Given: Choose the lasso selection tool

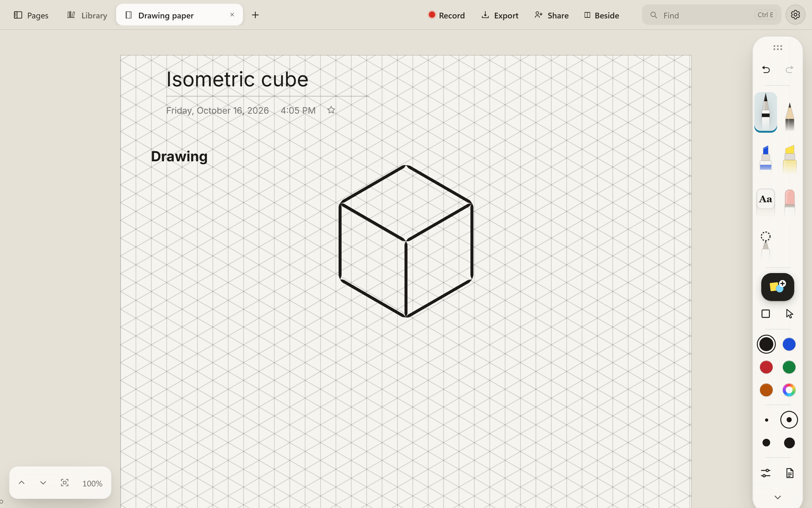Looking at the screenshot, I should click(x=765, y=245).
